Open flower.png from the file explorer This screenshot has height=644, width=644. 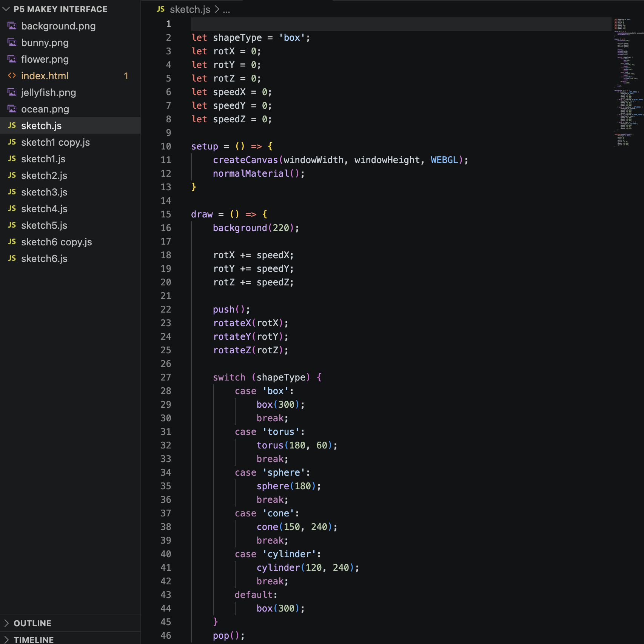pos(45,59)
